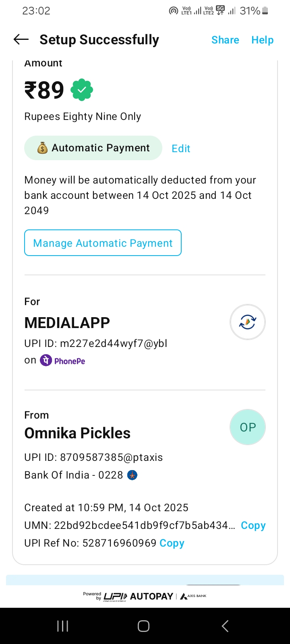Copy the UMN number
This screenshot has height=644, width=290.
(x=253, y=525)
